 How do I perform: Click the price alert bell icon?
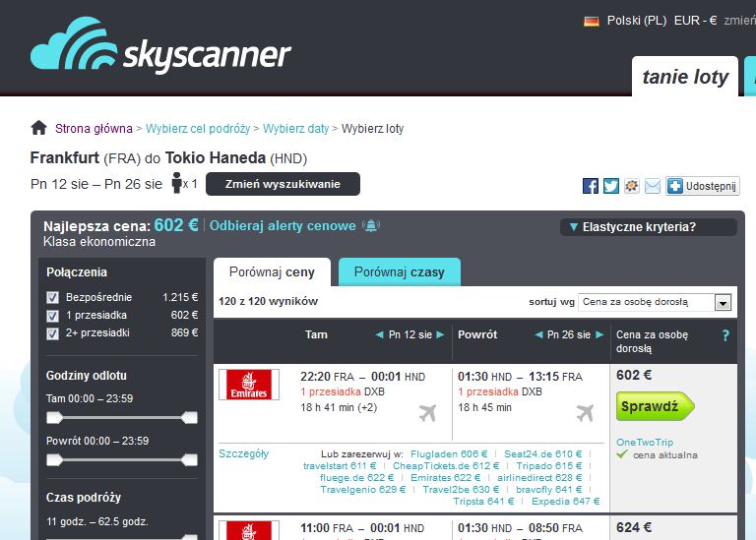tap(371, 225)
